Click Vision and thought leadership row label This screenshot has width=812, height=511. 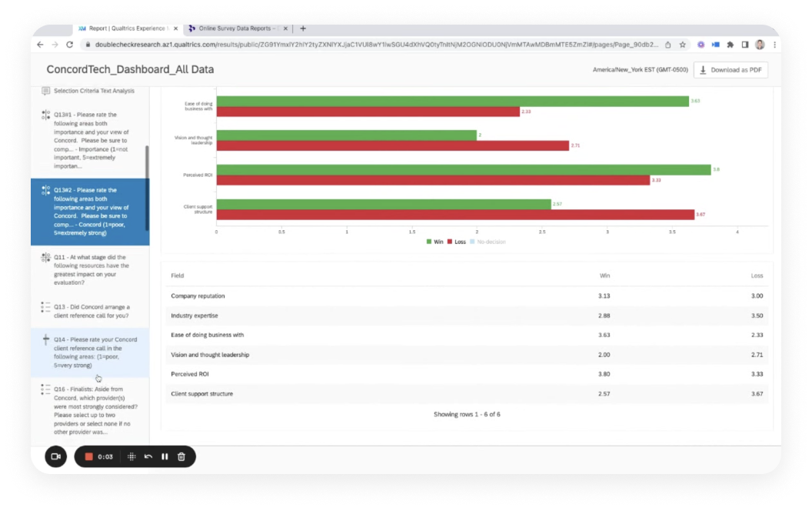[210, 355]
